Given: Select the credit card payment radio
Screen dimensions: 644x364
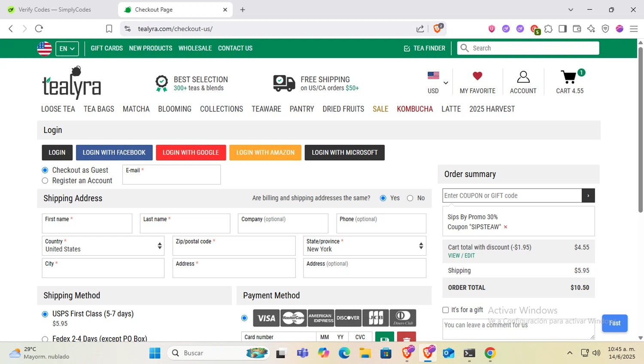Looking at the screenshot, I should (x=244, y=318).
